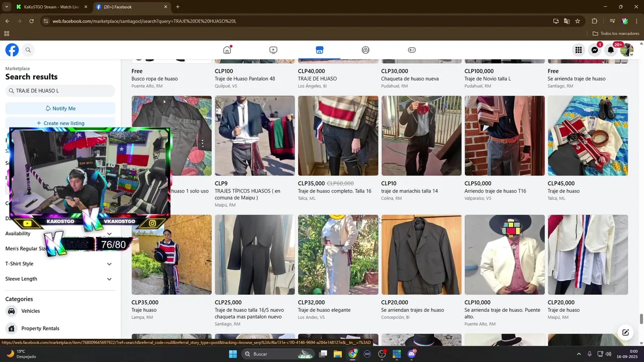The width and height of the screenshot is (644, 362).
Task: Open CLP45,000 Traje de huaso photo
Action: [588, 136]
